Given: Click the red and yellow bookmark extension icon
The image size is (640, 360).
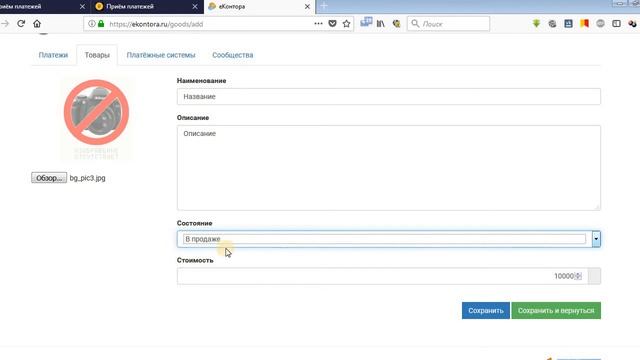Looking at the screenshot, I should [584, 24].
